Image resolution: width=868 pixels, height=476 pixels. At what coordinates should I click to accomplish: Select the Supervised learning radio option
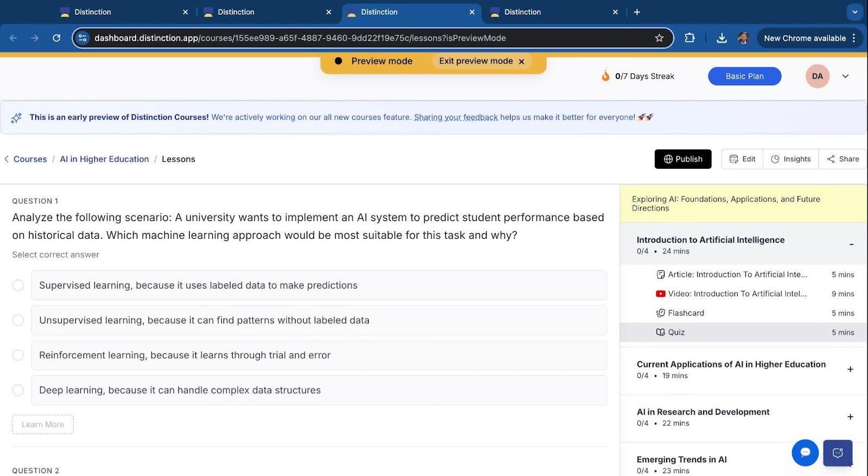tap(18, 285)
